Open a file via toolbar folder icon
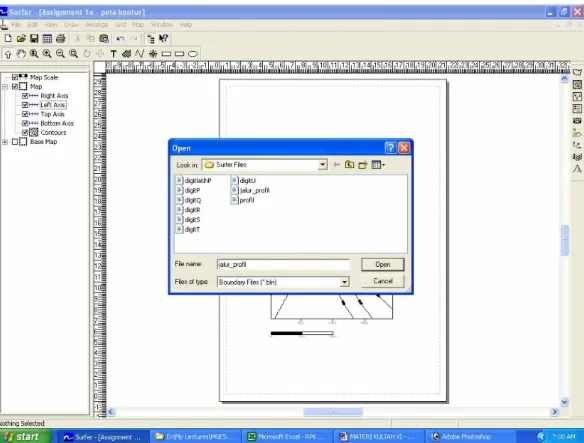 pos(21,38)
